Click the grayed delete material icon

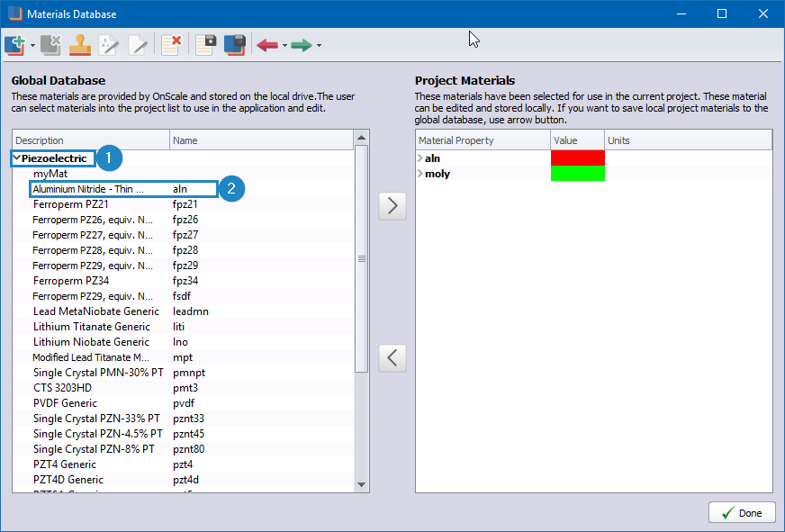[x=50, y=45]
